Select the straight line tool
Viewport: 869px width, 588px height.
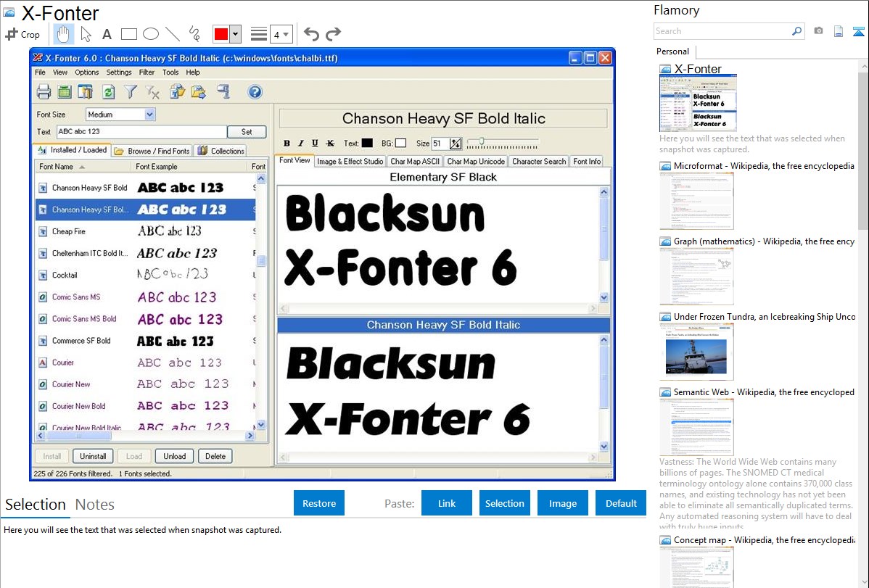[x=173, y=34]
